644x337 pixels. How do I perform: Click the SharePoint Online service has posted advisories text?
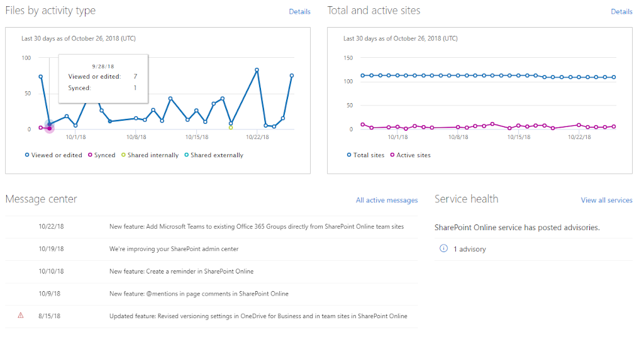[517, 228]
